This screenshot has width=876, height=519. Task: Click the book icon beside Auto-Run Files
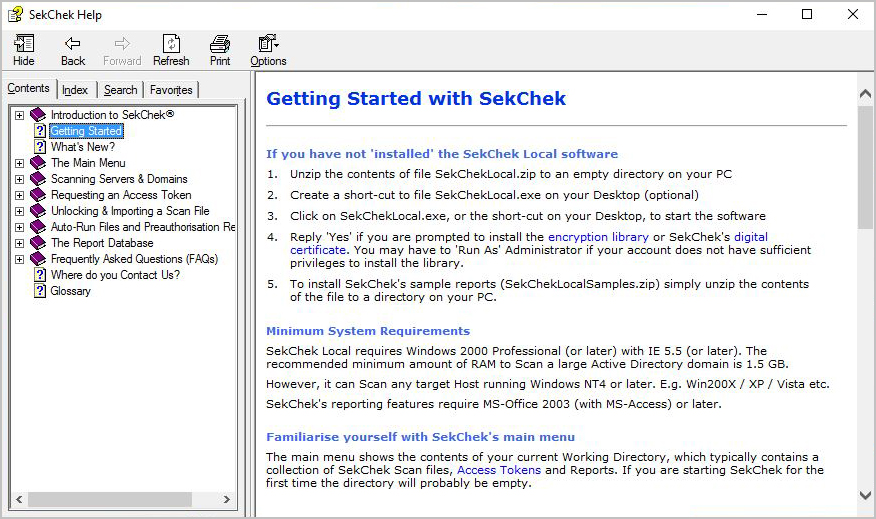pyautogui.click(x=38, y=227)
